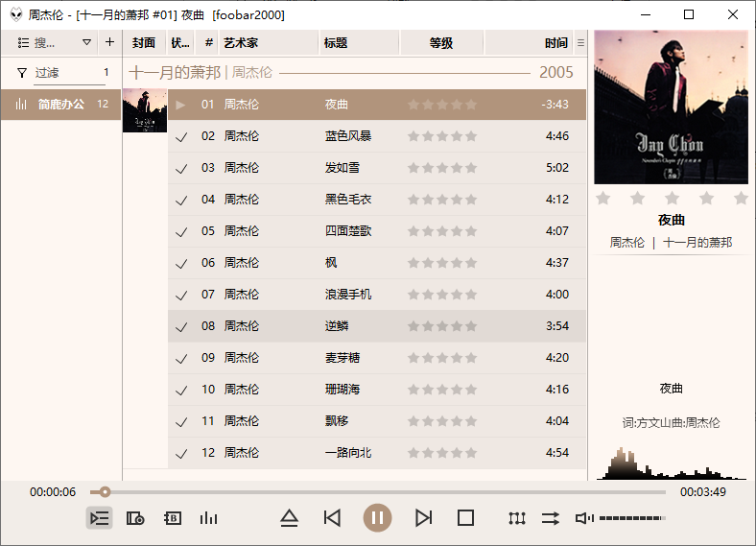Select track 09 麦芽糖
The height and width of the screenshot is (546, 756).
(377, 358)
